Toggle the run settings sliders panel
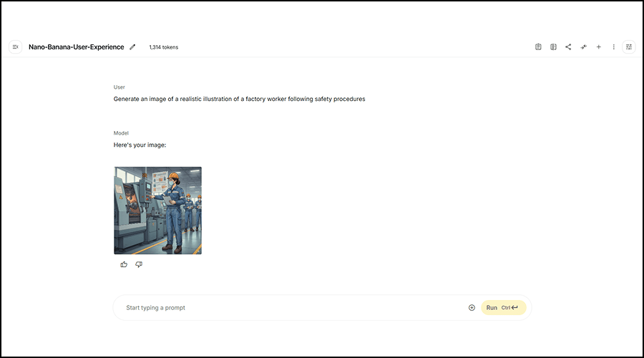The image size is (644, 358). pyautogui.click(x=629, y=47)
